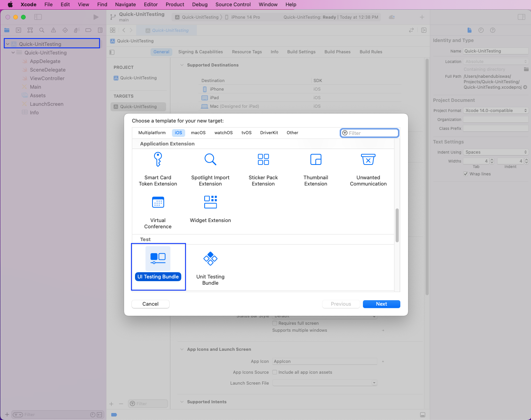The width and height of the screenshot is (531, 420).
Task: Choose Smart Card Token Extension template
Action: (158, 170)
